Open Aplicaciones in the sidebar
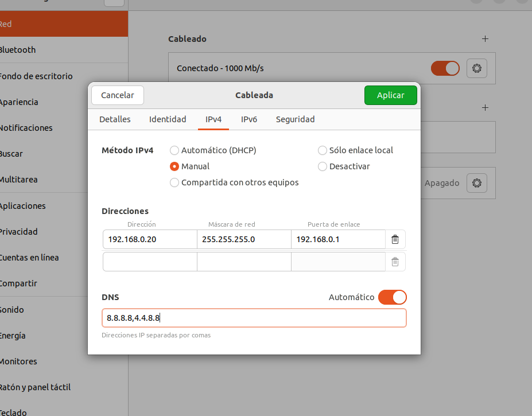The image size is (532, 416). pyautogui.click(x=44, y=206)
